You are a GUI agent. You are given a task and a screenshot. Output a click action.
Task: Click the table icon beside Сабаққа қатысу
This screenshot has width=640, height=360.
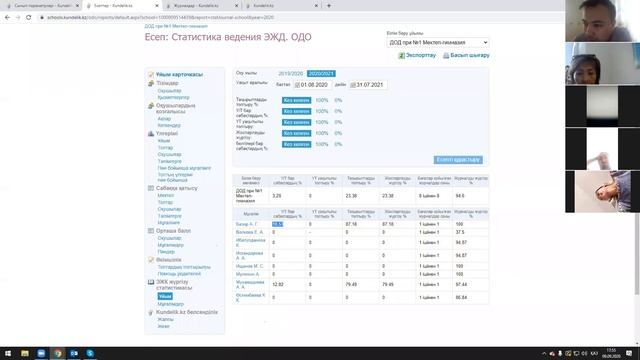(151, 188)
